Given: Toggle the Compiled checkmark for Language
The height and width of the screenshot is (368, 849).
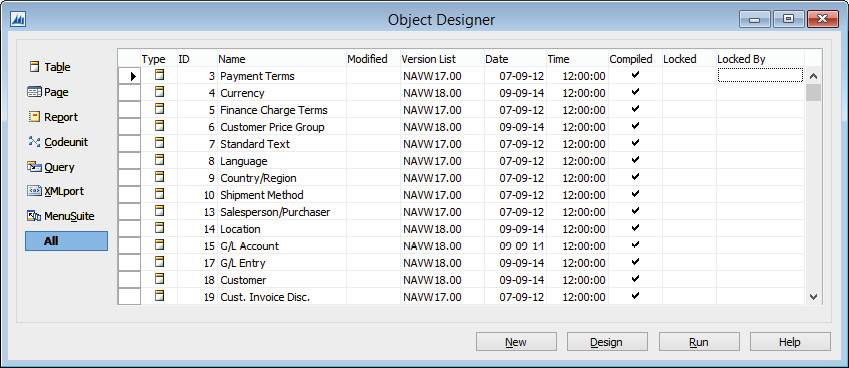Looking at the screenshot, I should click(x=635, y=160).
